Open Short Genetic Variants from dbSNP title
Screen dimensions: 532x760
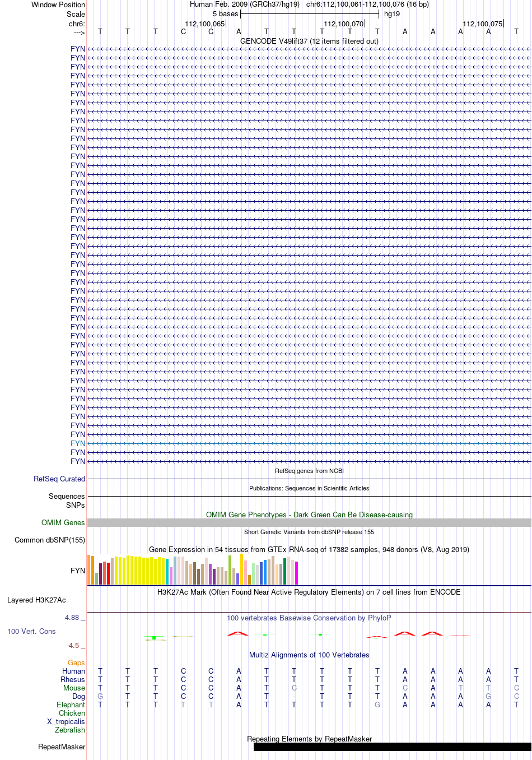[x=309, y=532]
